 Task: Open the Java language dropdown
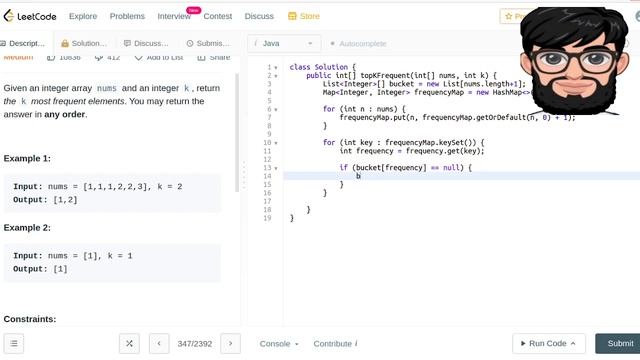pos(284,43)
